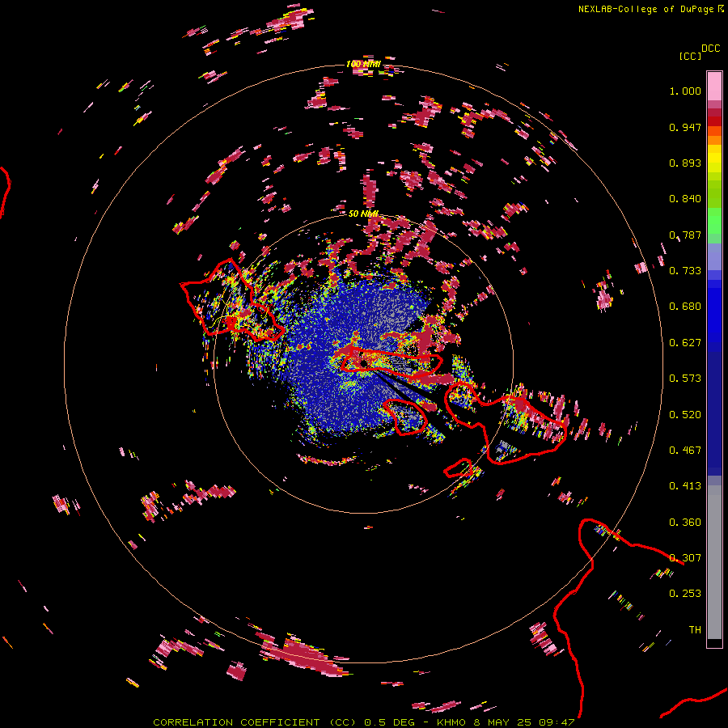
Task: Select the 0.413 legend value
Action: (x=685, y=486)
